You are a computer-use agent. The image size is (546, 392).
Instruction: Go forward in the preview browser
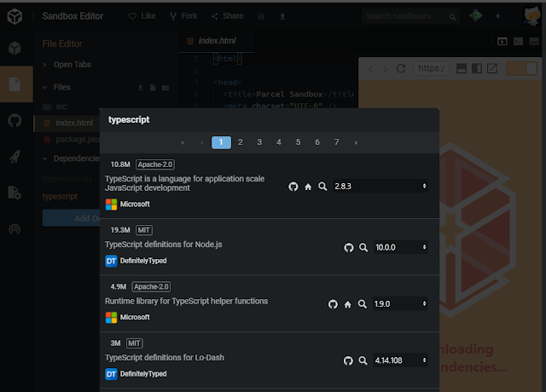point(385,68)
